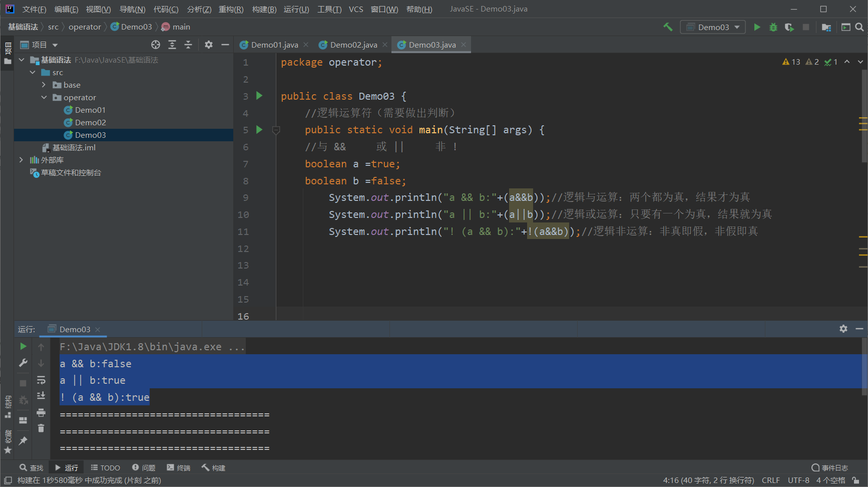Toggle tool window buttons in status bar corner
868x487 pixels.
[8, 480]
